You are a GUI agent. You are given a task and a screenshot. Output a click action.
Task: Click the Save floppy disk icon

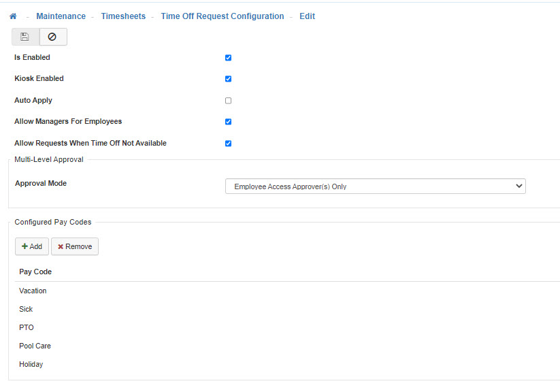[25, 37]
